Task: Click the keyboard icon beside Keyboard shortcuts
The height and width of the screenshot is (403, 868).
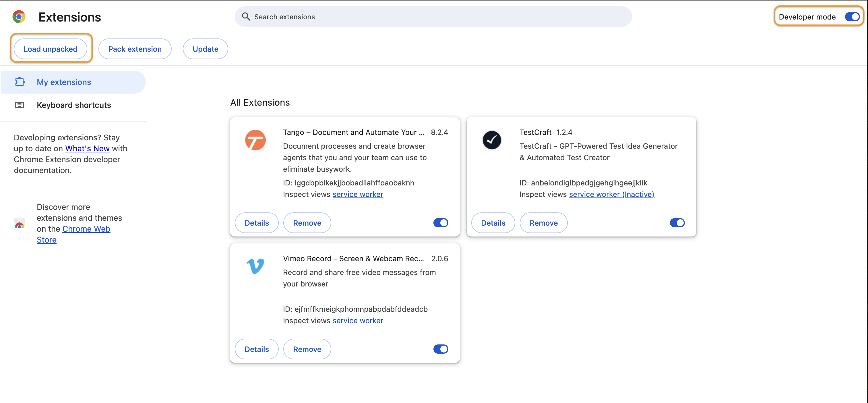Action: point(20,105)
